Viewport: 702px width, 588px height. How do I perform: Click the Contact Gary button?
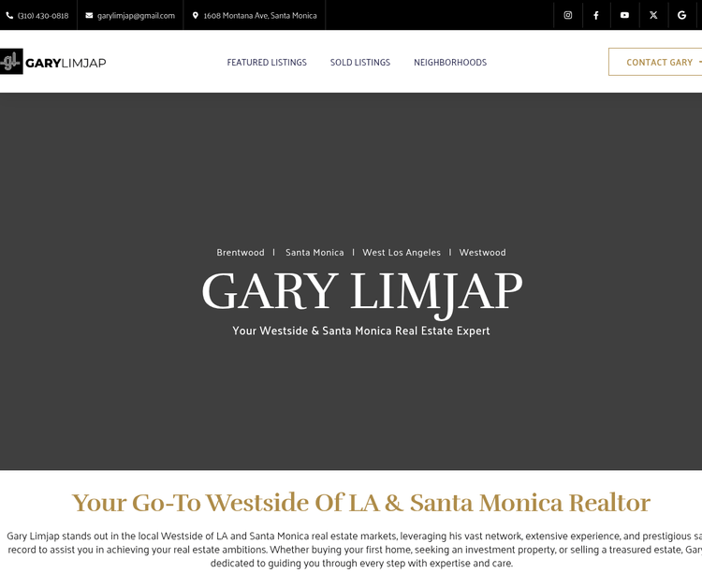tap(655, 62)
